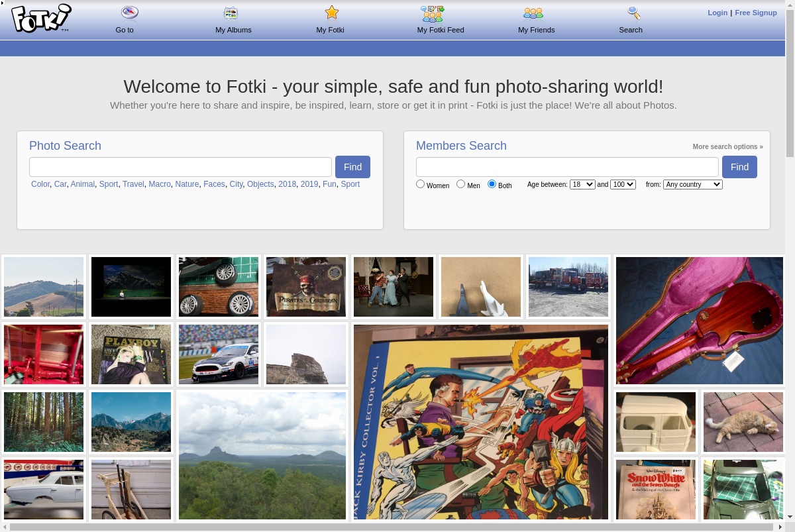Click Find button in Photo Search
Image resolution: width=795 pixels, height=532 pixels.
pos(352,167)
